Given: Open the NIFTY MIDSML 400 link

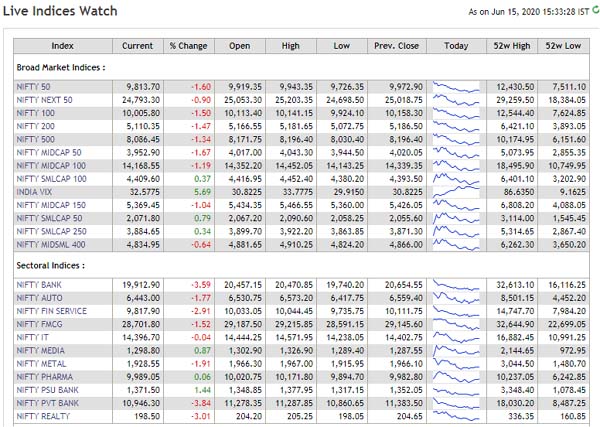Looking at the screenshot, I should [x=51, y=244].
